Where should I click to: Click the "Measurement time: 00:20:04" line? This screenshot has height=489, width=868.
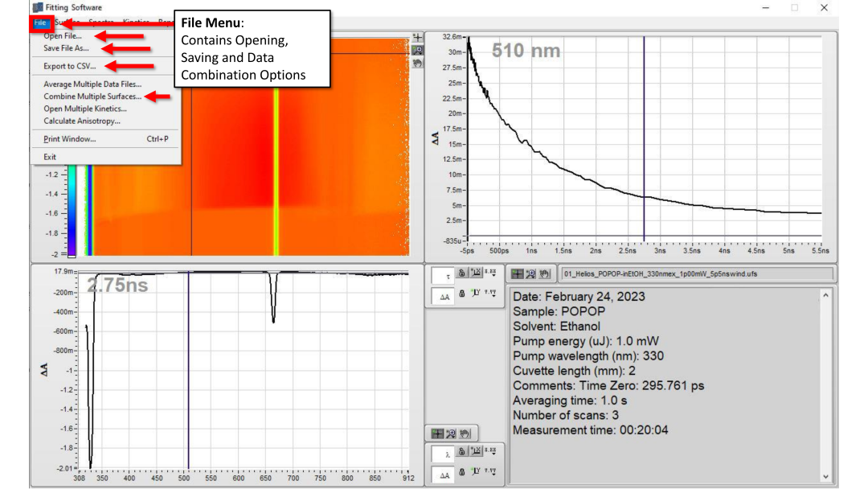tap(590, 430)
